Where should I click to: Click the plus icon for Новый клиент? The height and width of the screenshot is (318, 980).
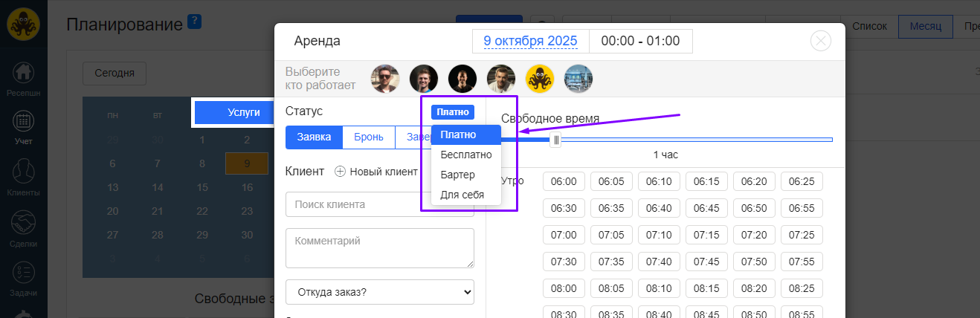[340, 172]
